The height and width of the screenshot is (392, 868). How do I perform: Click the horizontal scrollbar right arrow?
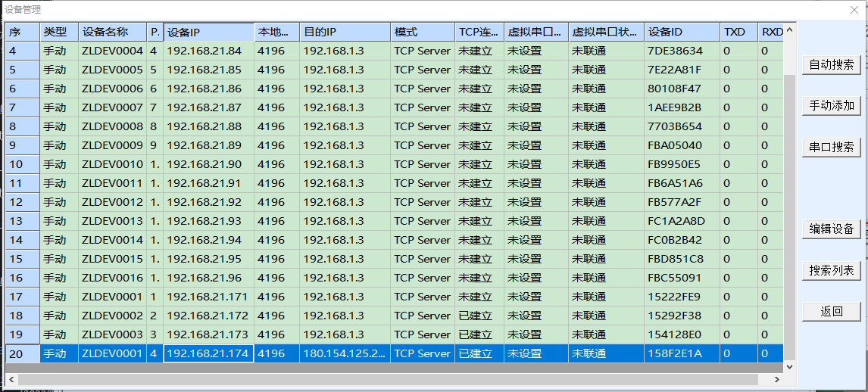777,379
